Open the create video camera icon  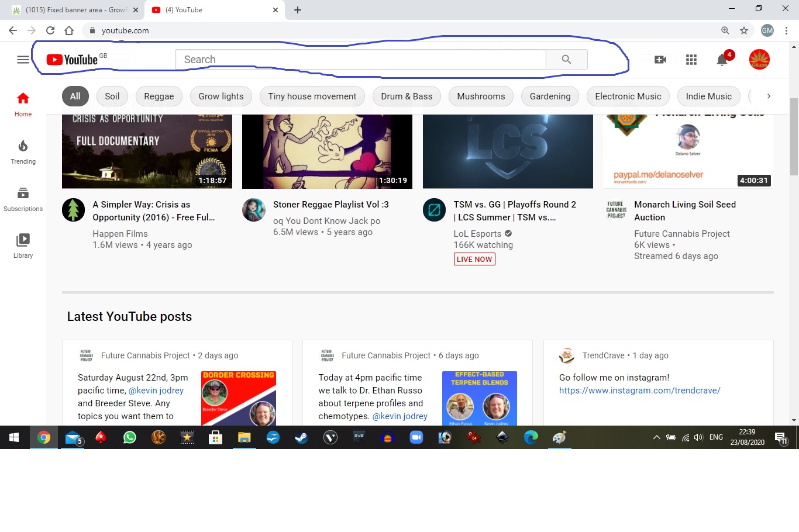click(x=660, y=60)
